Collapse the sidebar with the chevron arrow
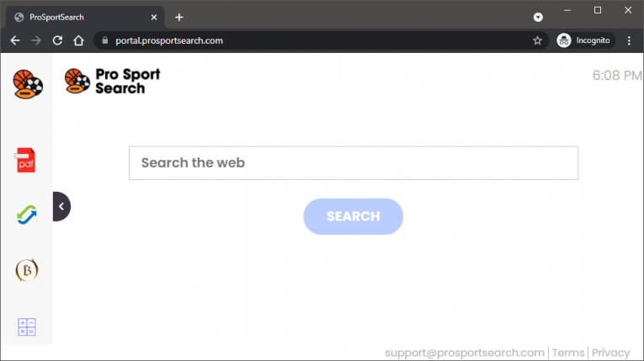The image size is (644, 361). coord(61,206)
